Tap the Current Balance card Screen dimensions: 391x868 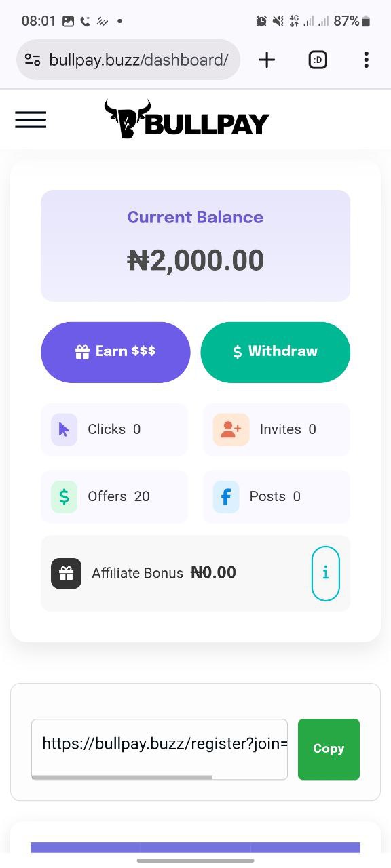[195, 245]
